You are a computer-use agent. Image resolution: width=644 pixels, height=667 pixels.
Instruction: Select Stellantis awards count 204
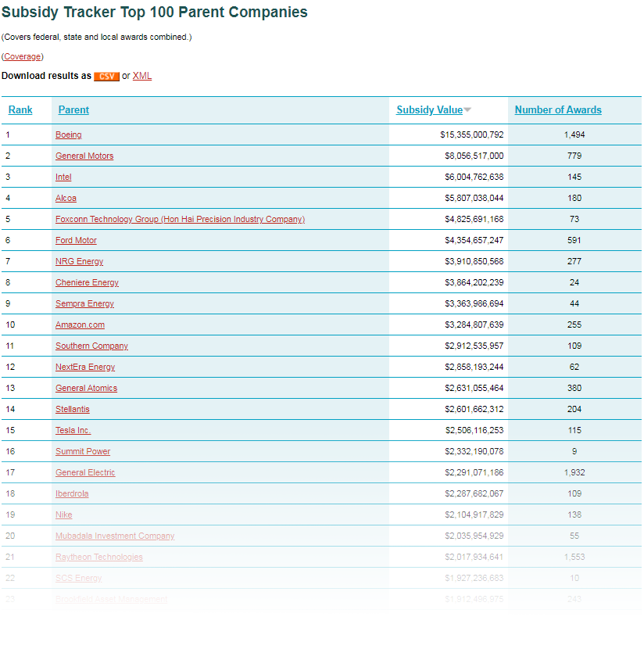click(x=574, y=409)
